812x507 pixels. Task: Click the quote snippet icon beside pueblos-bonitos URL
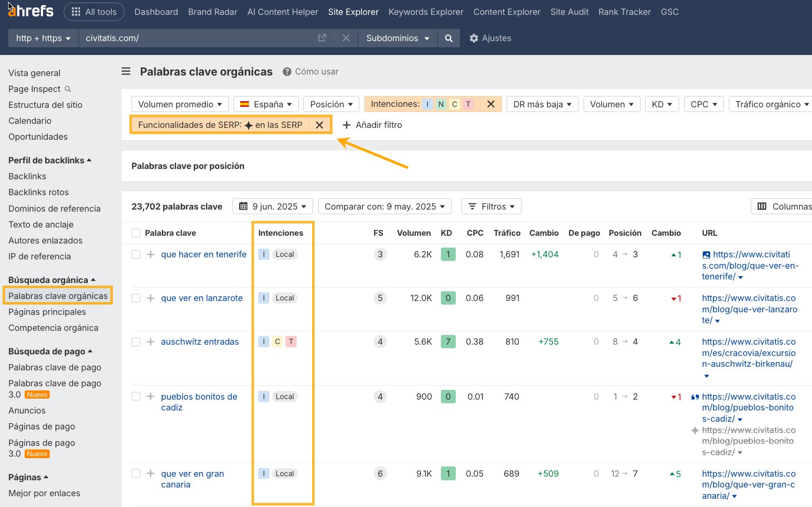695,397
